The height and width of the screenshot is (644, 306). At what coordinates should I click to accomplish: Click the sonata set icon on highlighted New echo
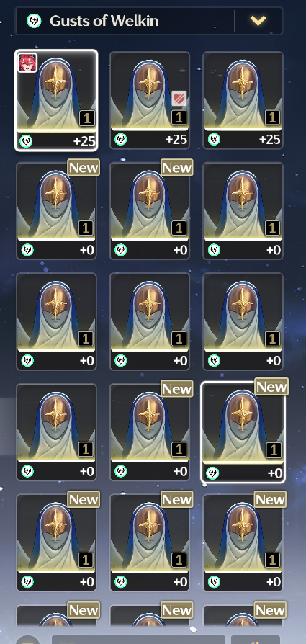[213, 473]
